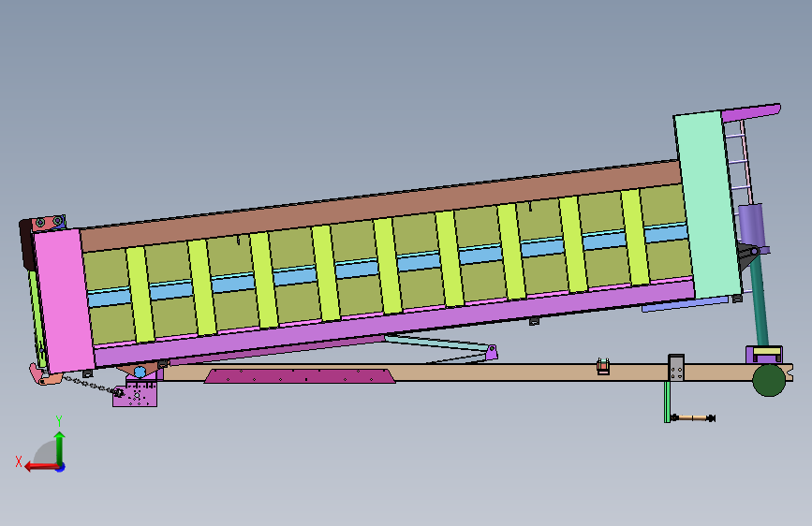The height and width of the screenshot is (526, 812).
Task: Select the magenta plate under the beam
Action: tap(300, 376)
